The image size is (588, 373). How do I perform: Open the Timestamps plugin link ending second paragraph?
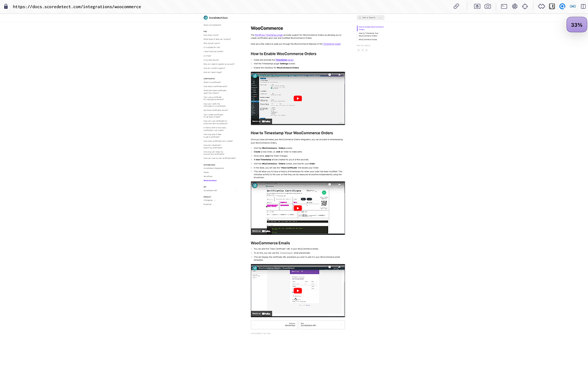[x=332, y=44]
